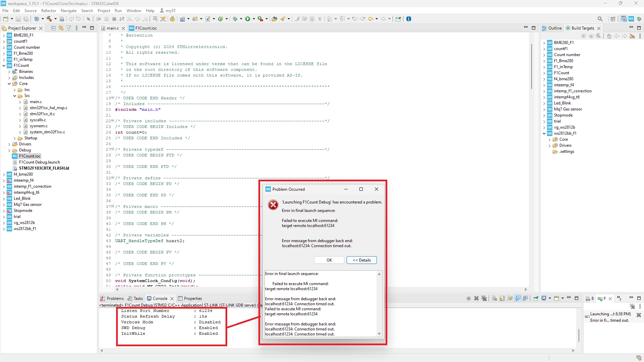
Task: Open the Navigate menu
Action: click(x=68, y=11)
